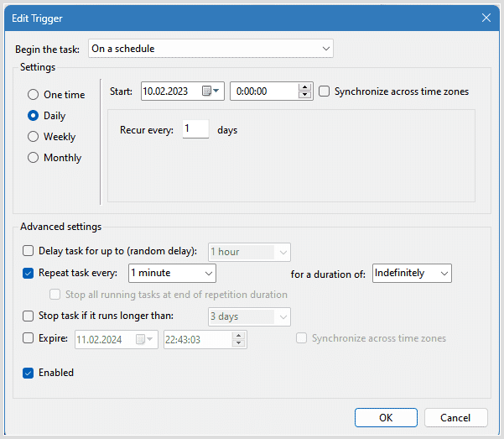Image resolution: width=504 pixels, height=439 pixels.
Task: Open the Begin the task dropdown
Action: coord(210,49)
